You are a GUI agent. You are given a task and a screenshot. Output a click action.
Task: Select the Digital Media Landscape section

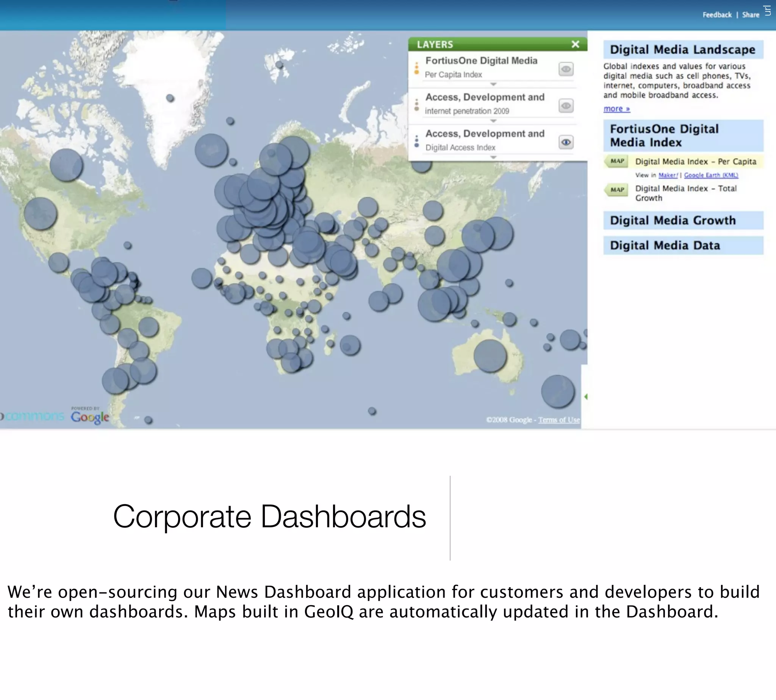(683, 50)
